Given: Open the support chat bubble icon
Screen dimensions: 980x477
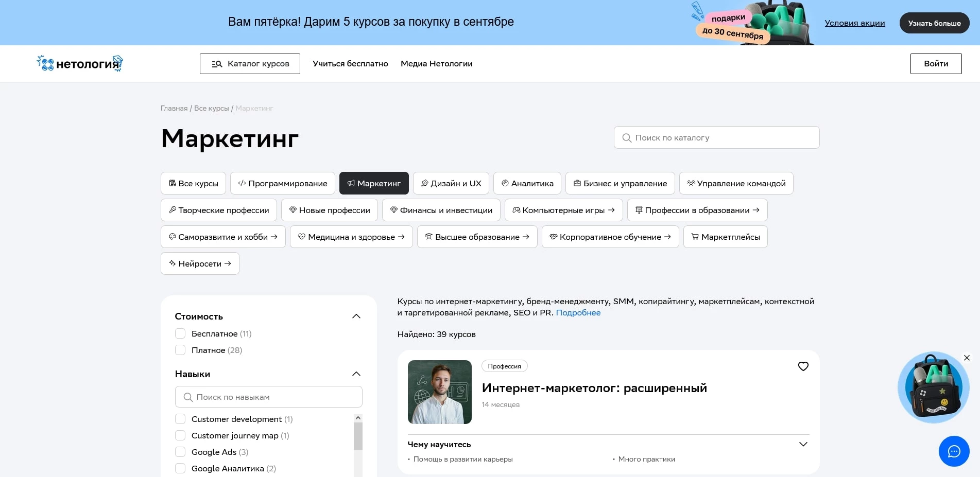Looking at the screenshot, I should [x=954, y=451].
